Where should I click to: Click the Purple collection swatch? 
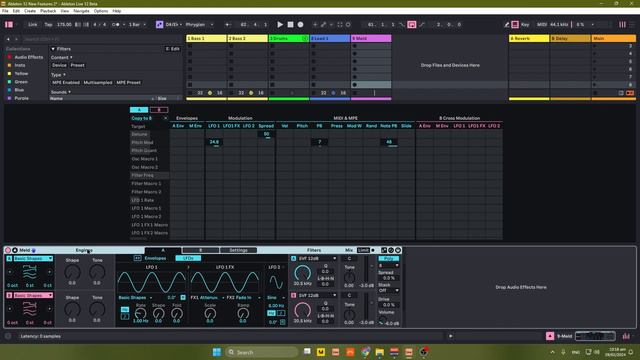(x=9, y=98)
